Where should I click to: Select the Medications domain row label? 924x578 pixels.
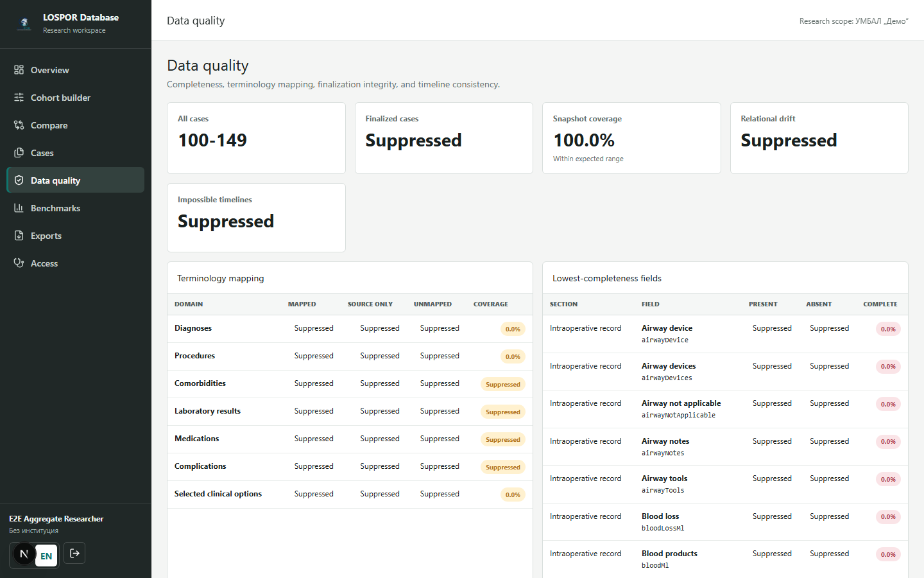(x=197, y=439)
